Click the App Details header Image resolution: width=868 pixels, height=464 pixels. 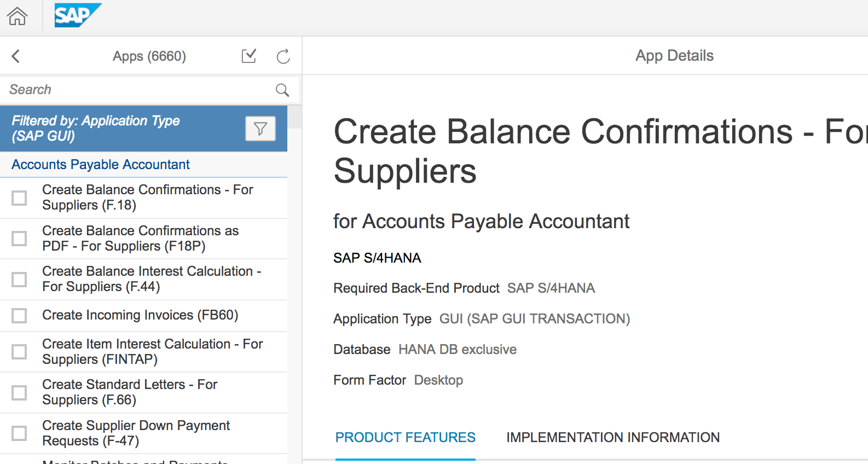click(x=674, y=55)
